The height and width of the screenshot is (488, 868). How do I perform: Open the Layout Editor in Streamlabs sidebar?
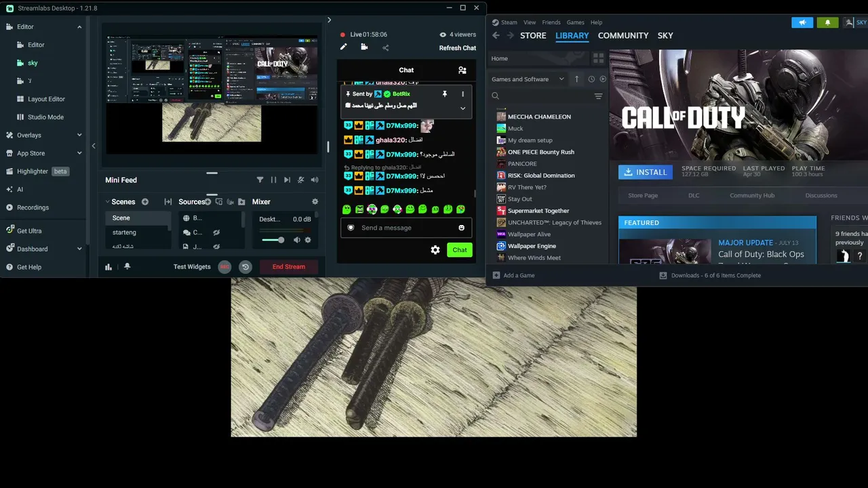click(46, 99)
